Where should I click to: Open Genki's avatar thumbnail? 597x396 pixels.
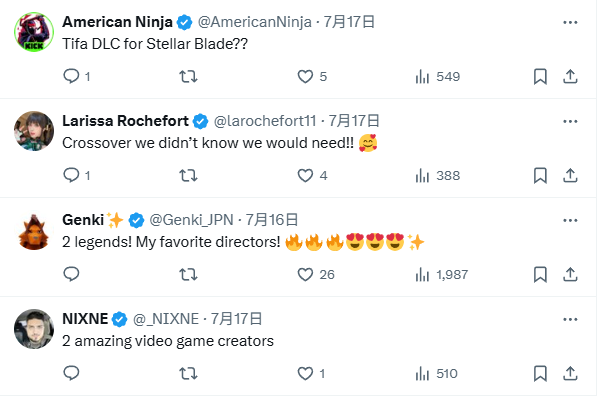point(34,230)
